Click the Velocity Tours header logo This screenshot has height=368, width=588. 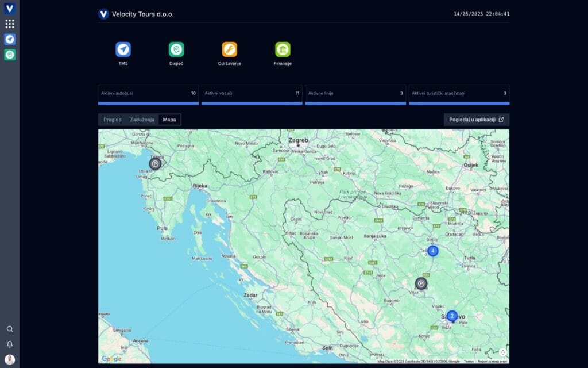[x=103, y=14]
